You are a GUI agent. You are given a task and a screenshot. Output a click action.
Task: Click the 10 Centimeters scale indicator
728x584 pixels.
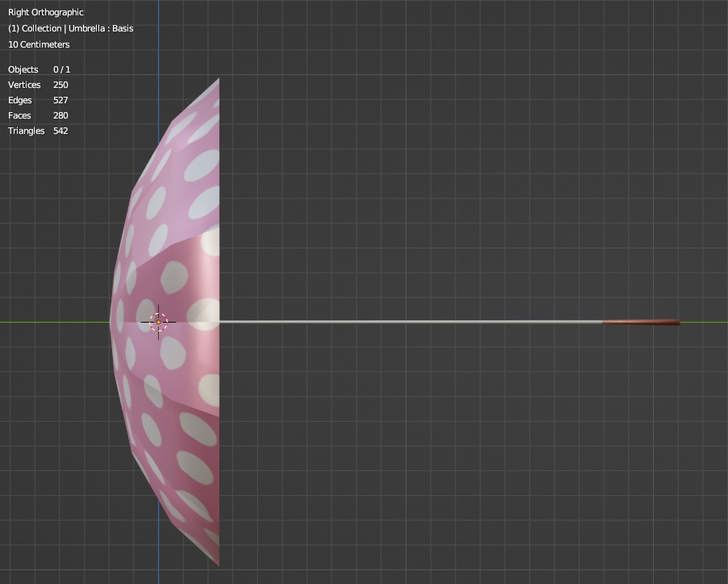click(x=37, y=44)
